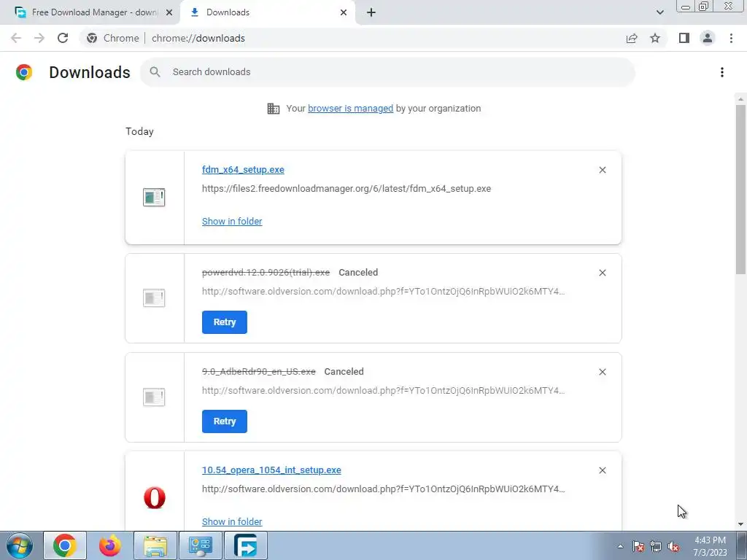Click the scrollbar up arrow
Image resolution: width=747 pixels, height=560 pixels.
pyautogui.click(x=740, y=99)
